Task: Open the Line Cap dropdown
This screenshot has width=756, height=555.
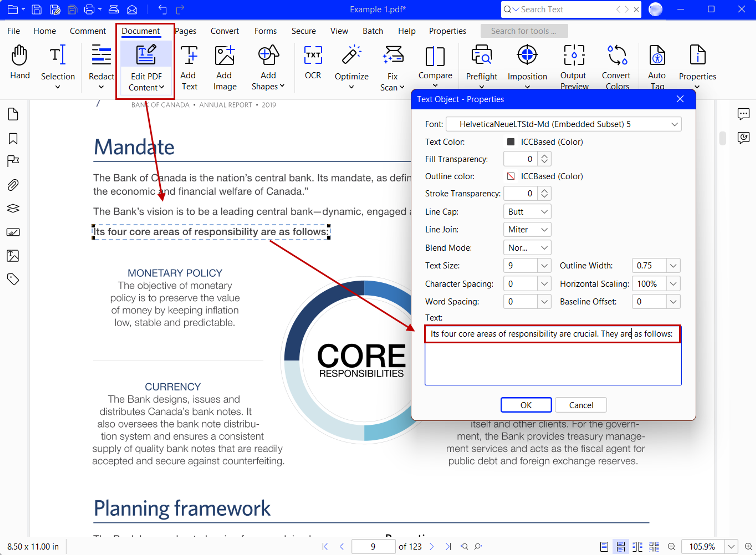Action: [527, 212]
